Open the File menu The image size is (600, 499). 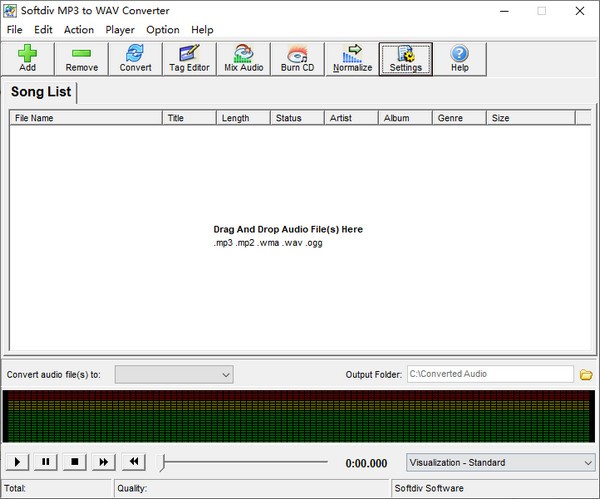(x=15, y=30)
